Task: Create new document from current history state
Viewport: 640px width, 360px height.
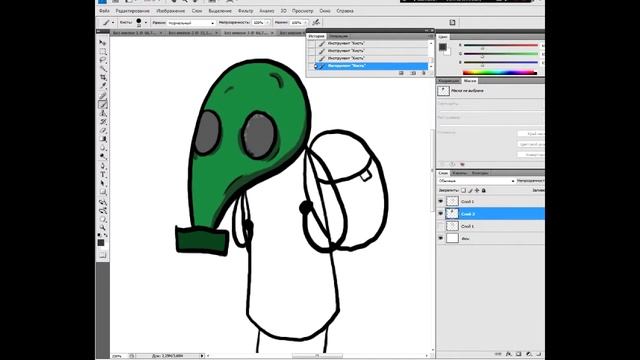Action: 401,73
